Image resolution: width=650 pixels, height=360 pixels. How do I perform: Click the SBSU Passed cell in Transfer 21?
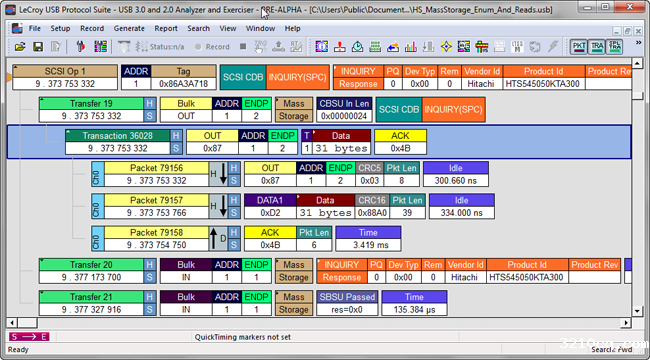click(x=347, y=303)
